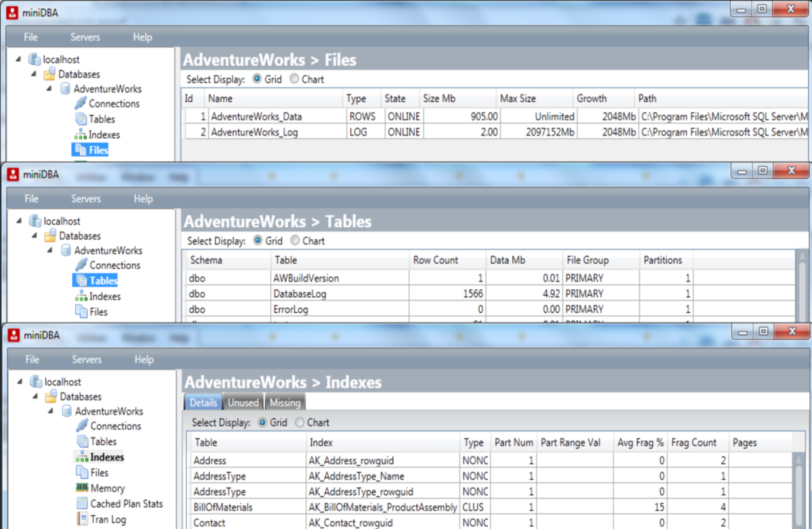Open Servers menu in Tables window

coord(86,199)
